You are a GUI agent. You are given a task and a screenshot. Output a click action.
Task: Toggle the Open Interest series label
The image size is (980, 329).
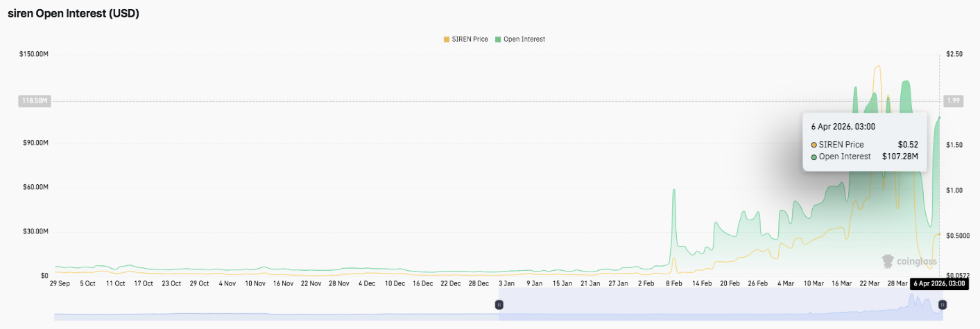(524, 39)
